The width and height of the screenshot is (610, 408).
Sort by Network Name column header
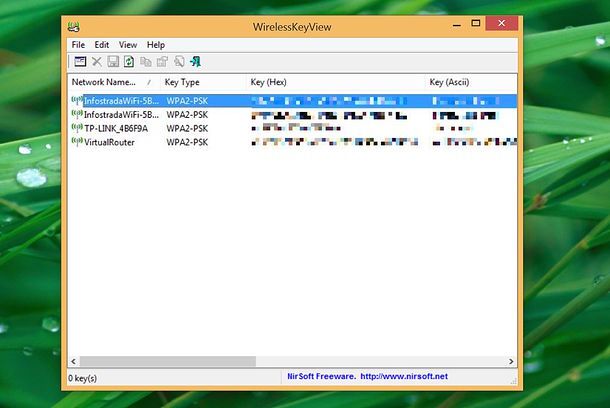click(x=114, y=82)
